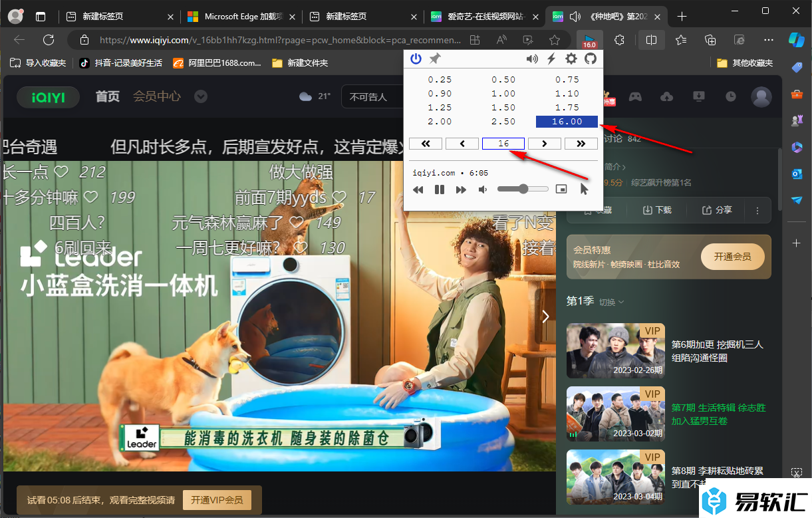The width and height of the screenshot is (812, 518).
Task: Switch to the 爱奇艺-在线视频网站 tab
Action: (x=483, y=17)
